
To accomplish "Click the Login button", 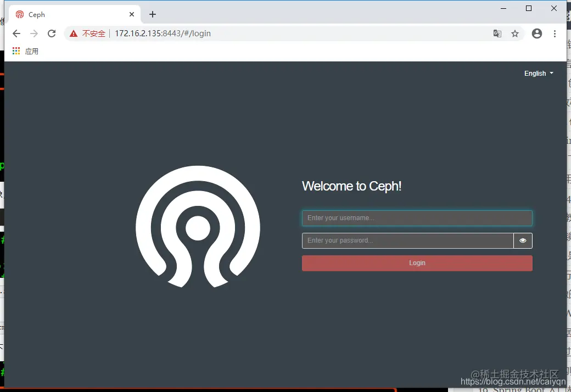I will pos(417,263).
